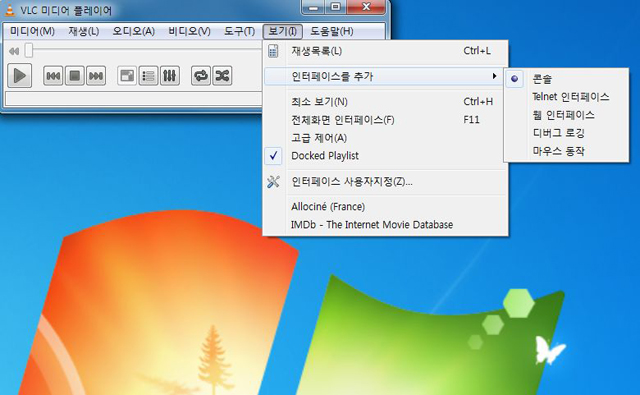640x395 pixels.
Task: Choose 디버그 로깅 in submenu
Action: coord(566,133)
